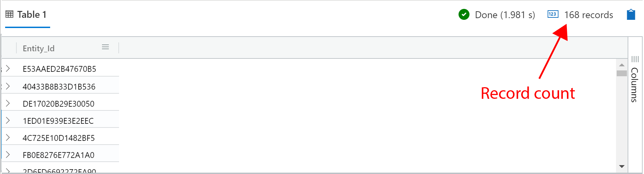Click the 168 records label
The image size is (644, 174).
(x=588, y=15)
